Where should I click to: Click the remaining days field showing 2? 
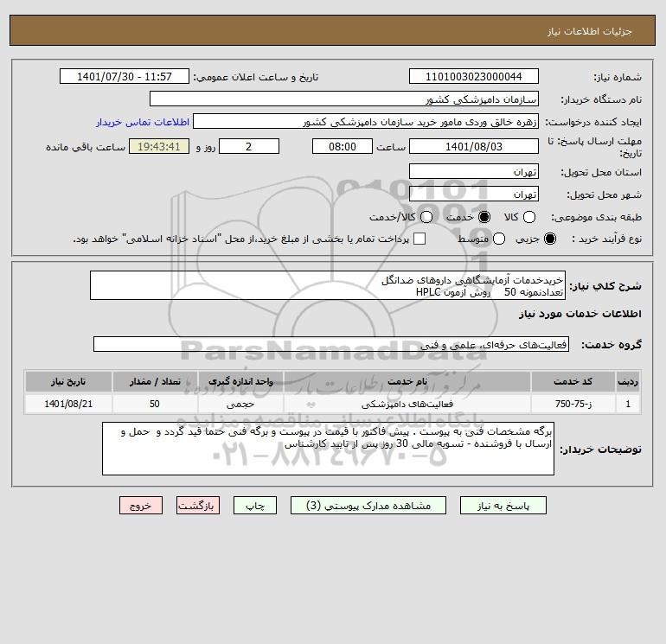click(249, 146)
